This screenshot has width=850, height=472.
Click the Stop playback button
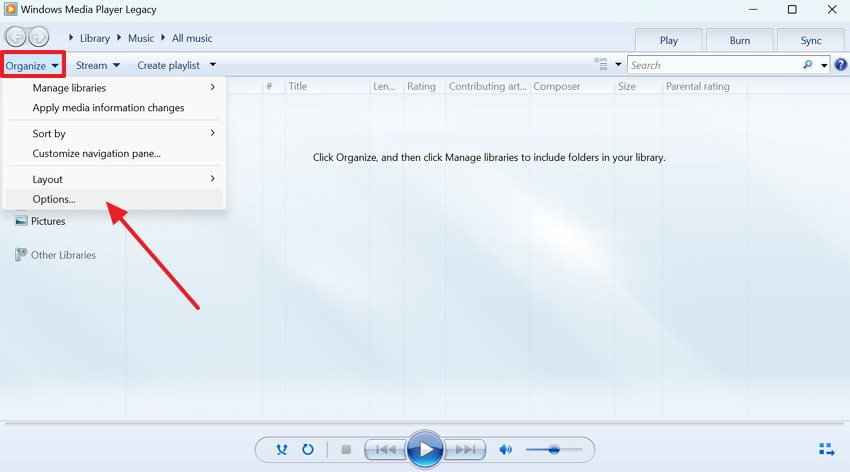point(346,449)
